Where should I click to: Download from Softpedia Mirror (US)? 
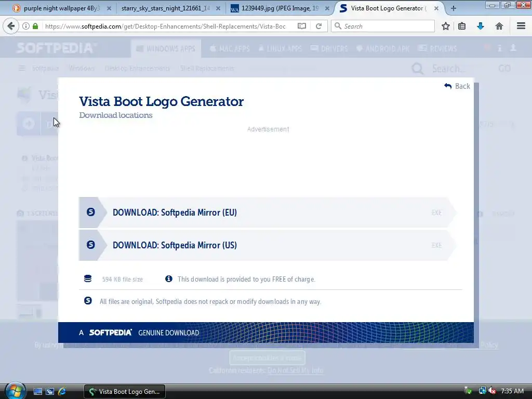pyautogui.click(x=268, y=245)
